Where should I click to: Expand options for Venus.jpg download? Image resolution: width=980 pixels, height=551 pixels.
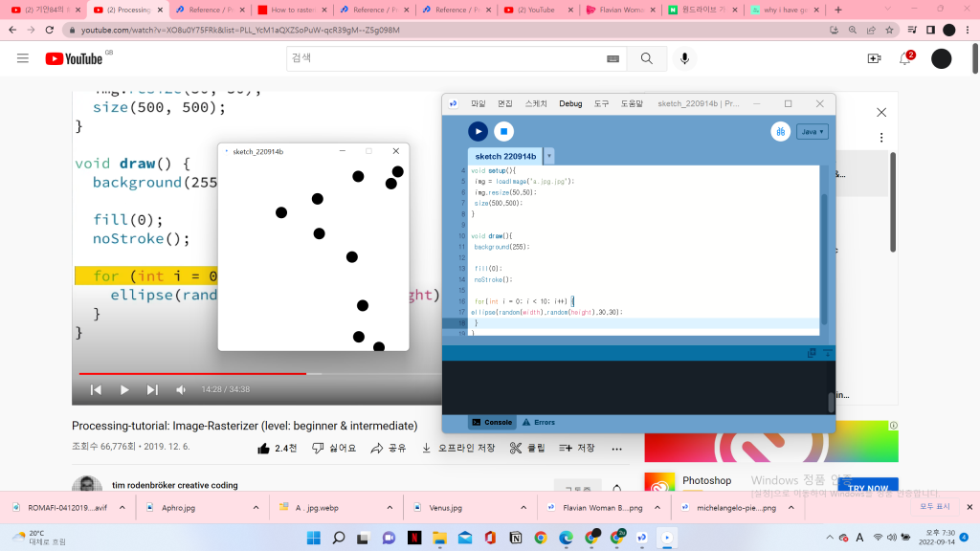pos(523,508)
